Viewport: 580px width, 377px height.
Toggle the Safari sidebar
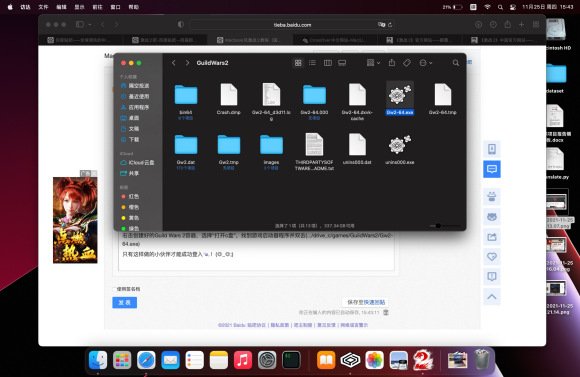[x=80, y=24]
